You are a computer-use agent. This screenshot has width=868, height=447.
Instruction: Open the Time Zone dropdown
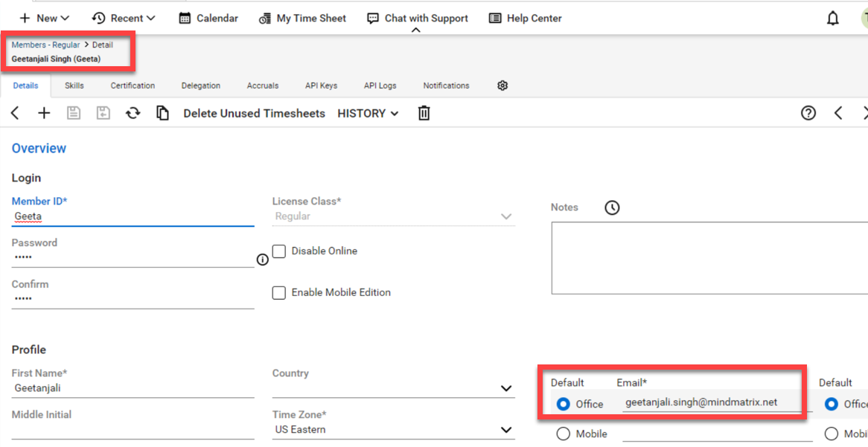(394, 430)
